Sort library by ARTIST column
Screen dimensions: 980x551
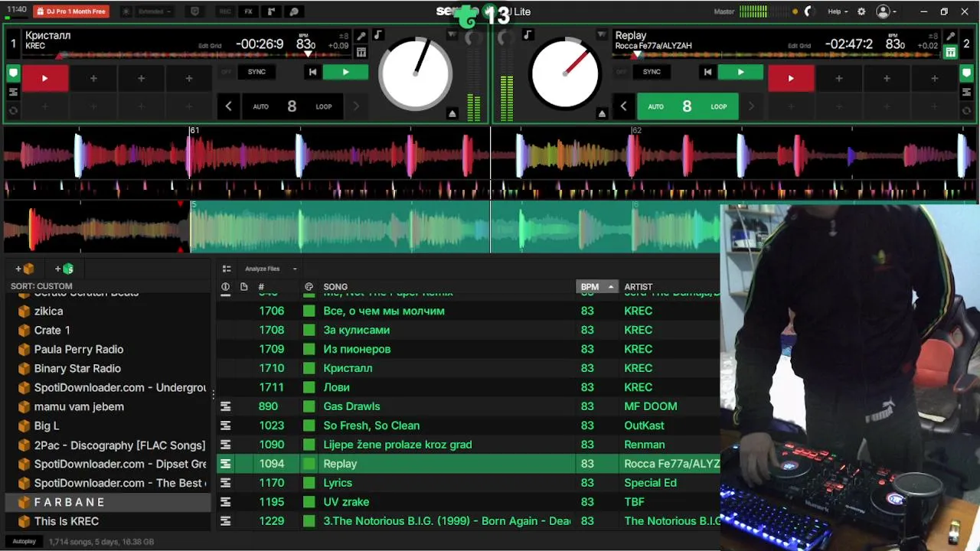pyautogui.click(x=639, y=287)
